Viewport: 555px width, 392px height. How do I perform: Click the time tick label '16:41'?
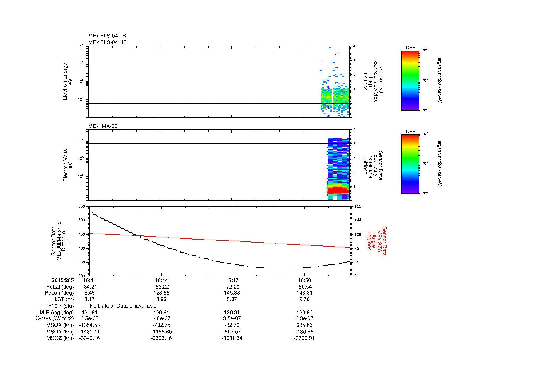coord(89,280)
